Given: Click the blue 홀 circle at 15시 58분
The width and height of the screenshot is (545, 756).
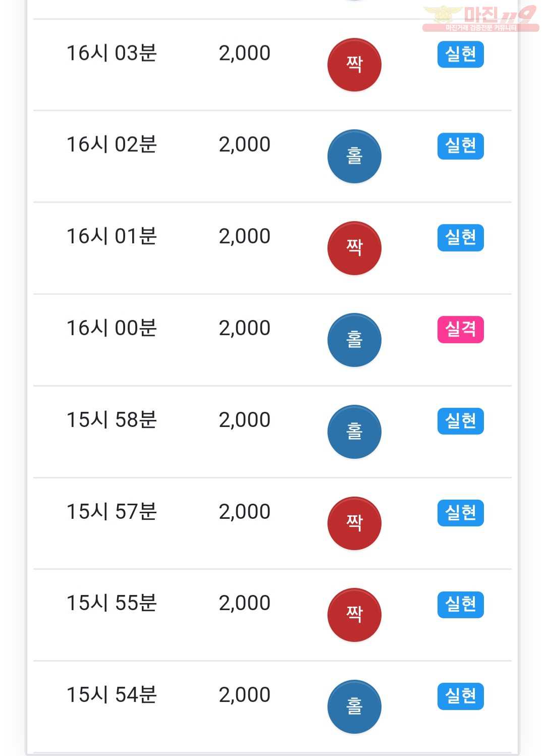Looking at the screenshot, I should point(354,432).
